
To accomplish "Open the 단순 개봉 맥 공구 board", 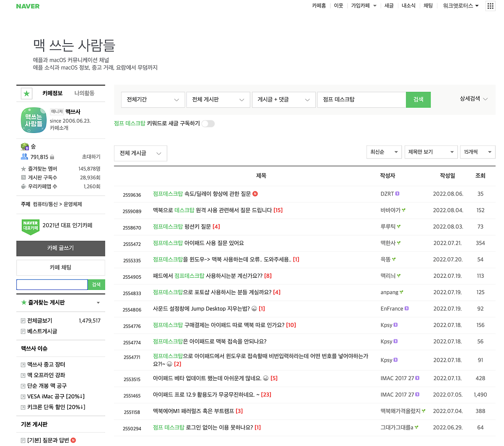I will pyautogui.click(x=47, y=386).
